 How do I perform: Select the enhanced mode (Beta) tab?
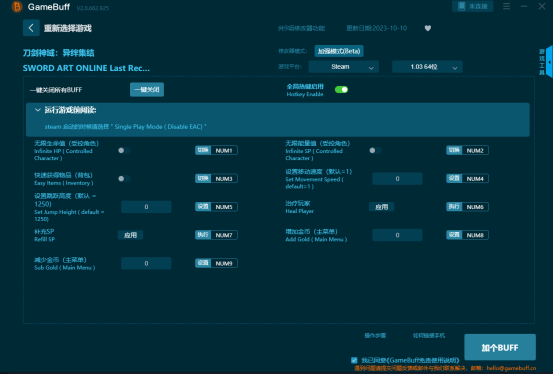click(339, 51)
